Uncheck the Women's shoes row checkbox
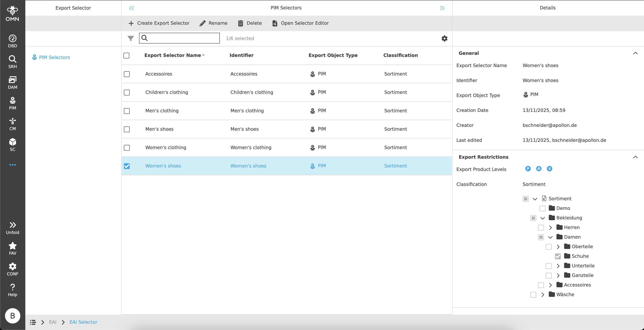Image resolution: width=644 pixels, height=330 pixels. pyautogui.click(x=127, y=166)
